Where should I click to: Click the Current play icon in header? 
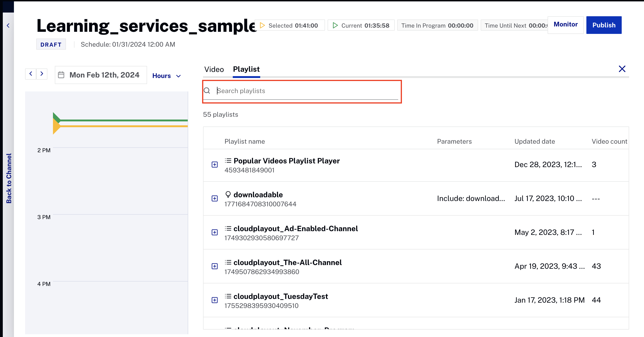coord(335,25)
